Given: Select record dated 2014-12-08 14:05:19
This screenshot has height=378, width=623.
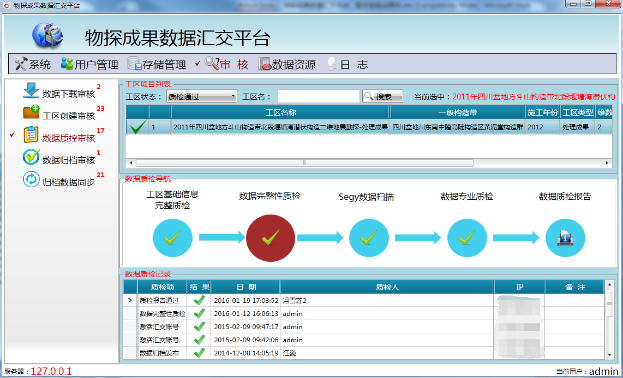Looking at the screenshot, I should click(x=245, y=353).
